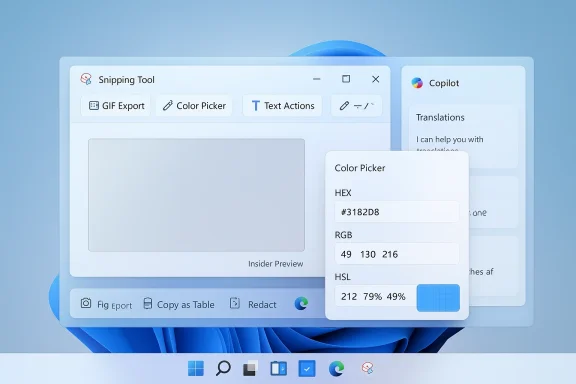Open Task View from the taskbar
This screenshot has width=576, height=384.
[251, 368]
